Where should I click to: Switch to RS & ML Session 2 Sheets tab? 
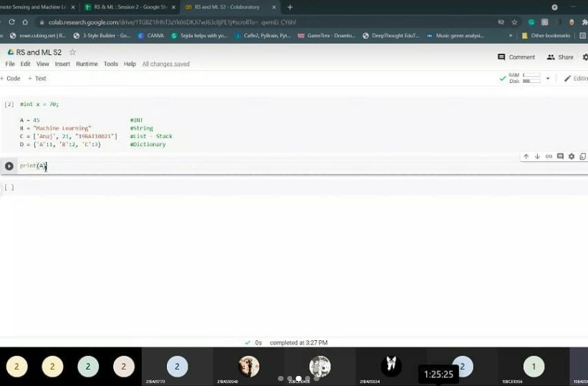click(x=130, y=7)
